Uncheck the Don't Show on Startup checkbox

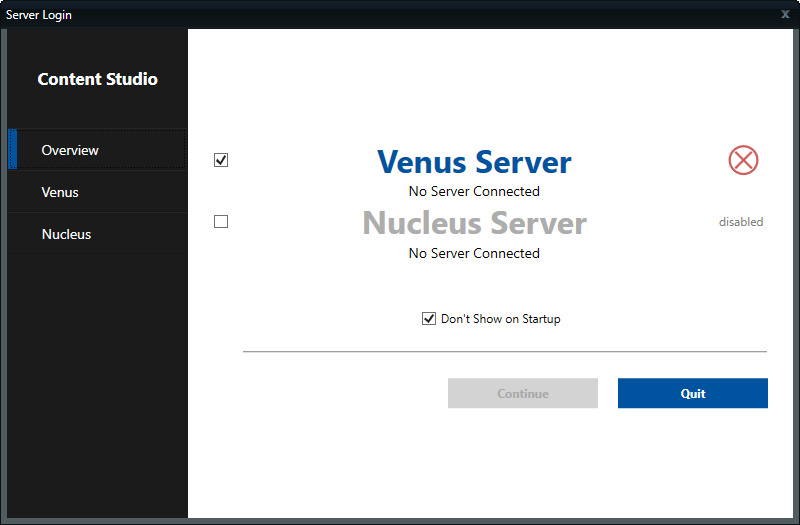[429, 319]
